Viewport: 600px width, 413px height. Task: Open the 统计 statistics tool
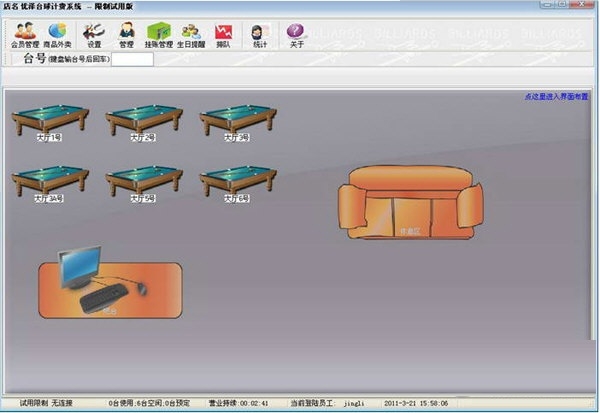(x=260, y=35)
